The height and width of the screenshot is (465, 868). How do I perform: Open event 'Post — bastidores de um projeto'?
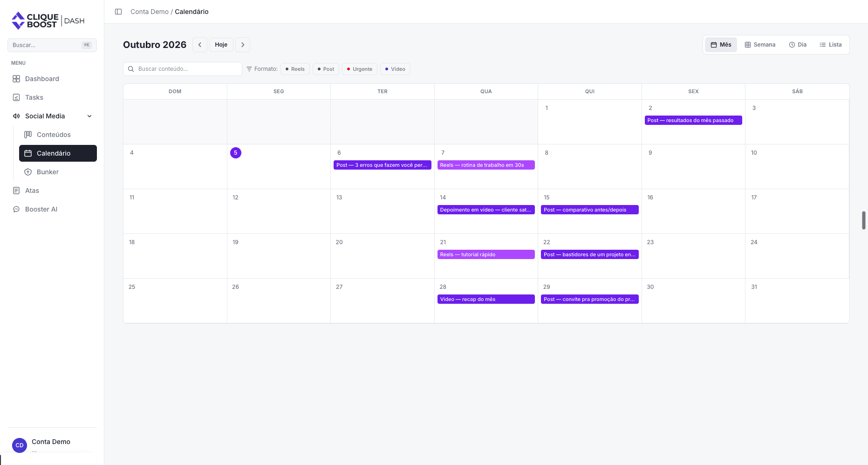pos(590,254)
